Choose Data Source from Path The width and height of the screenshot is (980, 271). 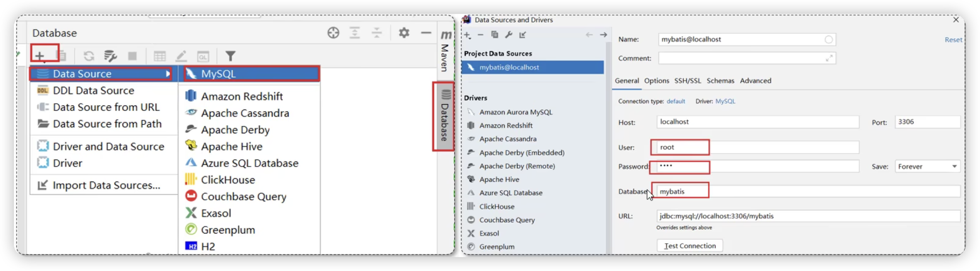[104, 124]
